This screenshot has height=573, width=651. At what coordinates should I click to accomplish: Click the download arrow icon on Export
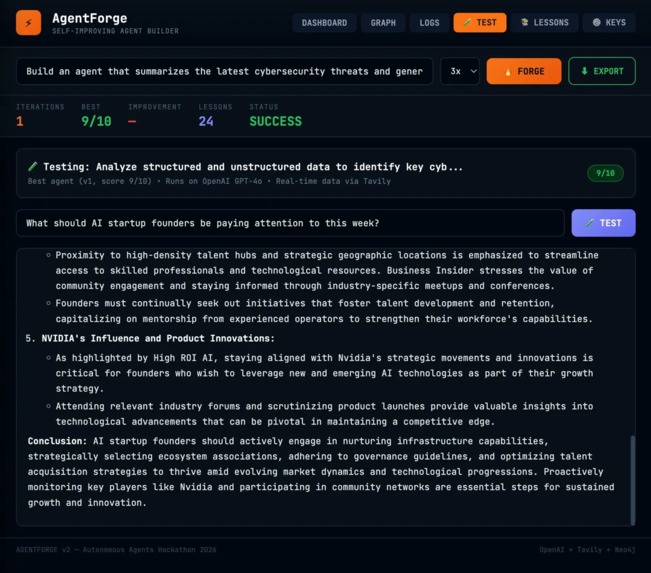[x=585, y=71]
